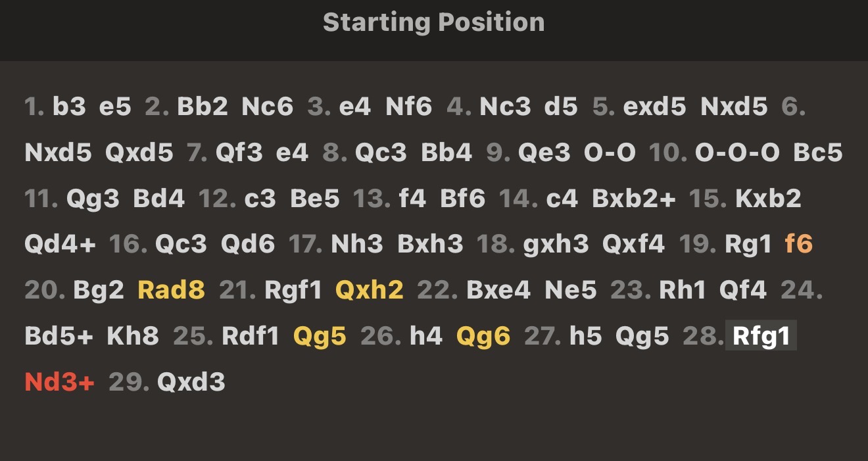Viewport: 868px width, 461px height.
Task: Click the move Rdf1
Action: 251,336
